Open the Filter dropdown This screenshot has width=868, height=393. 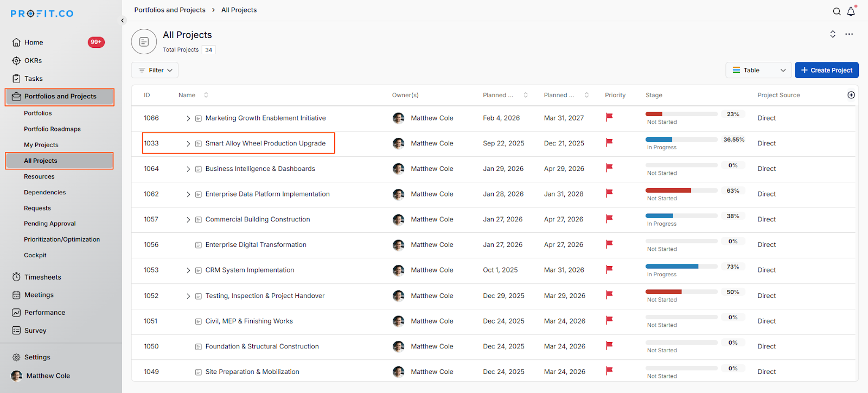[155, 70]
